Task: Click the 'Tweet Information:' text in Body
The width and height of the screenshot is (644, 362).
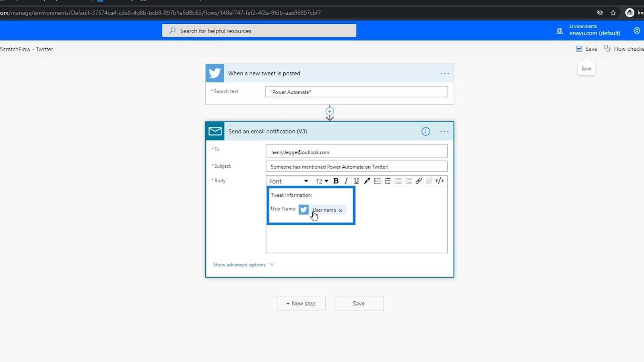Action: pos(291,195)
